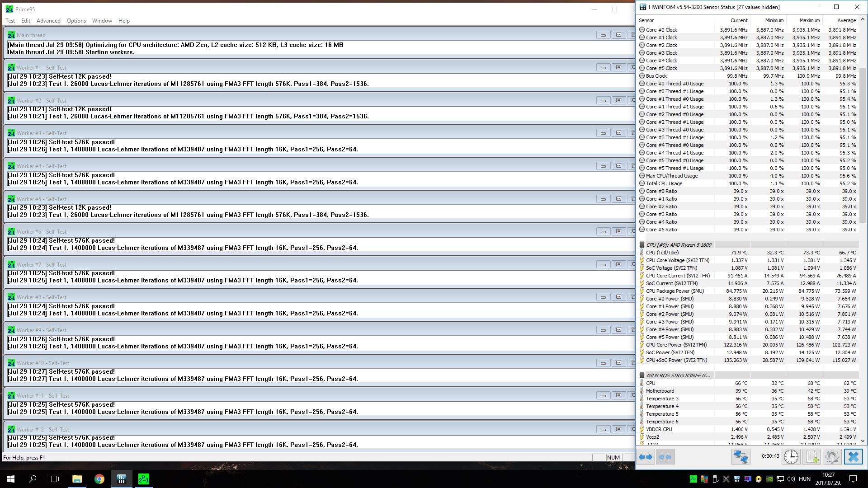The height and width of the screenshot is (488, 868).
Task: Open HWiNFO sensor settings gear icon
Action: [832, 457]
